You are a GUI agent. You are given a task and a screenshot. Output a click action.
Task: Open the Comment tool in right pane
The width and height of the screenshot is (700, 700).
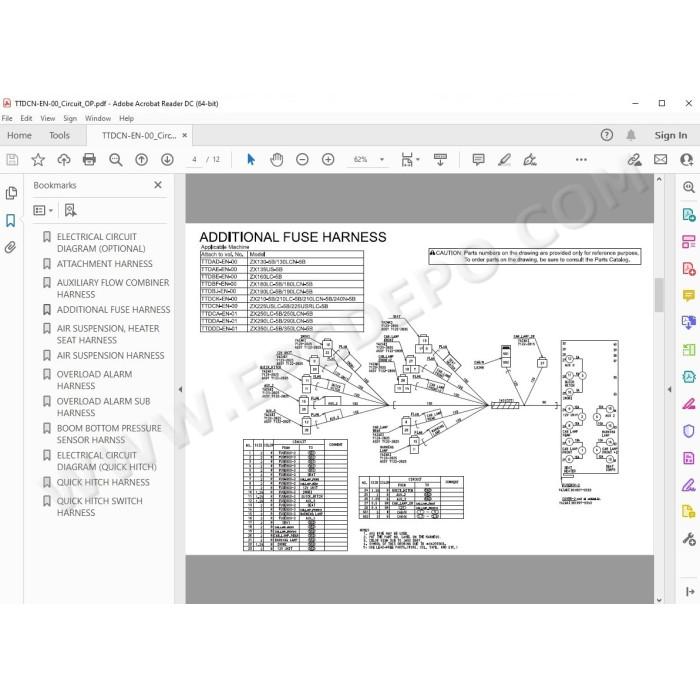click(688, 296)
